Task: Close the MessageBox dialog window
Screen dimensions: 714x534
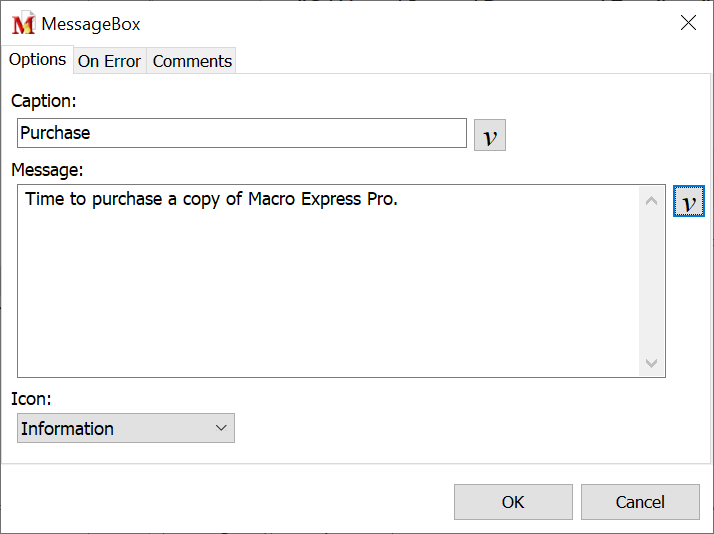Action: [x=688, y=23]
